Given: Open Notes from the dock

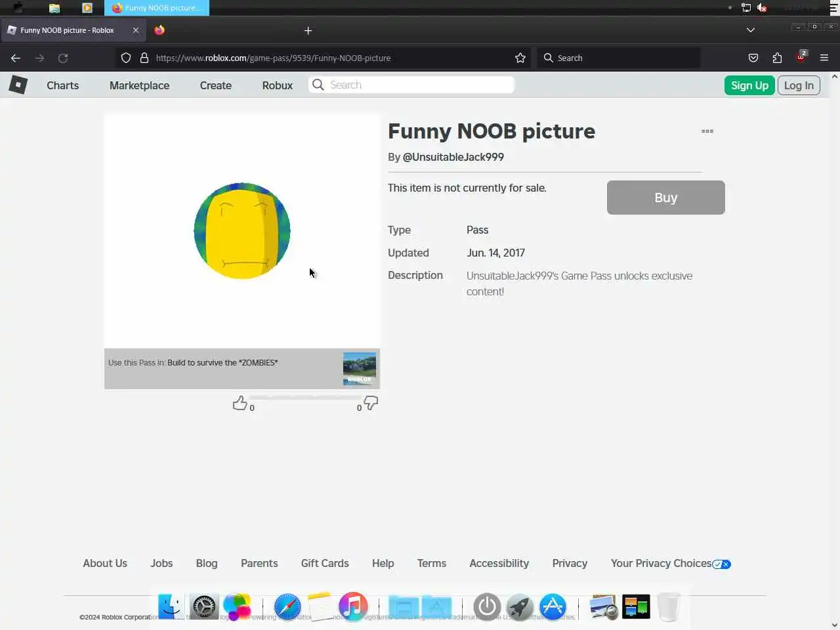Looking at the screenshot, I should [320, 606].
